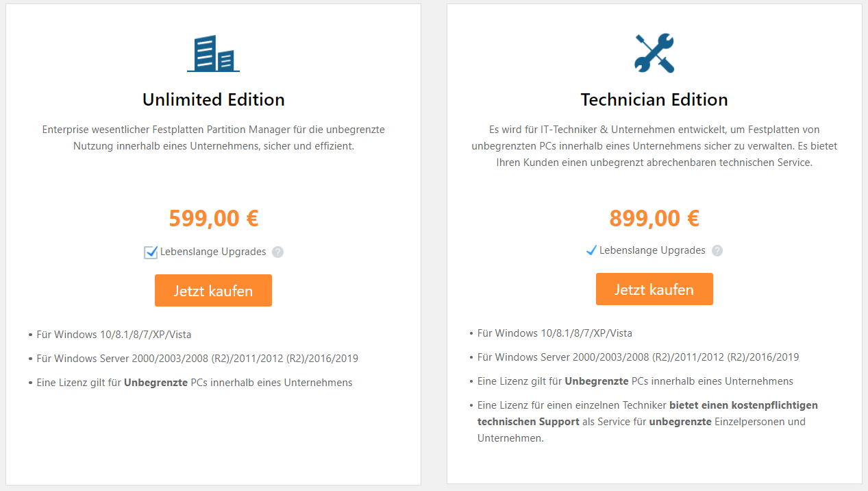The image size is (868, 491).
Task: Click Unbegrenzte PCs license bullet in Unlimited card
Action: tap(195, 383)
